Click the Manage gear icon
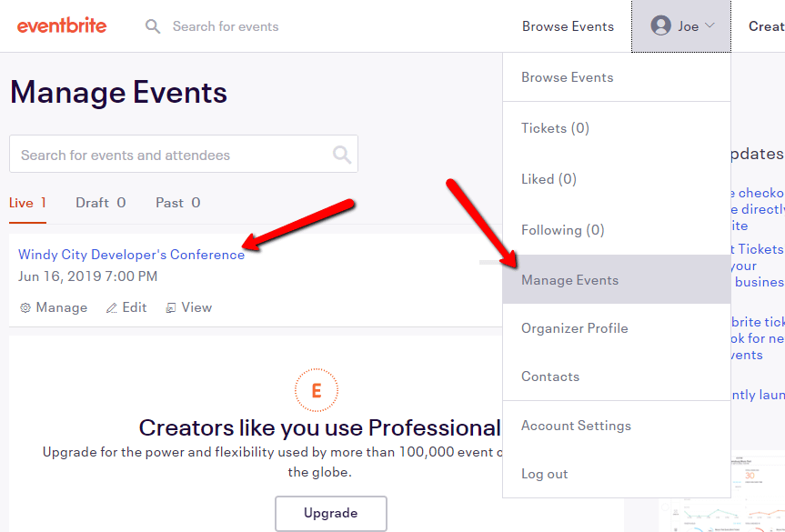The image size is (785, 532). (x=25, y=307)
